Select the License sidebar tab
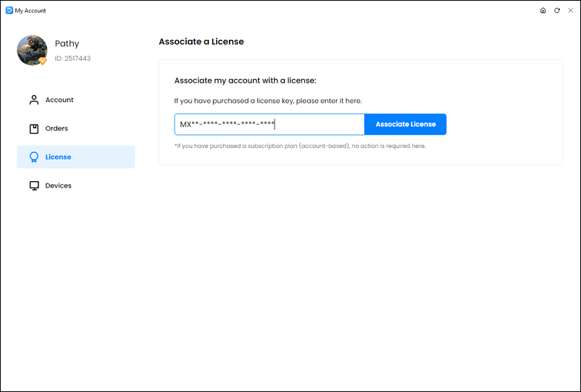 coord(75,157)
